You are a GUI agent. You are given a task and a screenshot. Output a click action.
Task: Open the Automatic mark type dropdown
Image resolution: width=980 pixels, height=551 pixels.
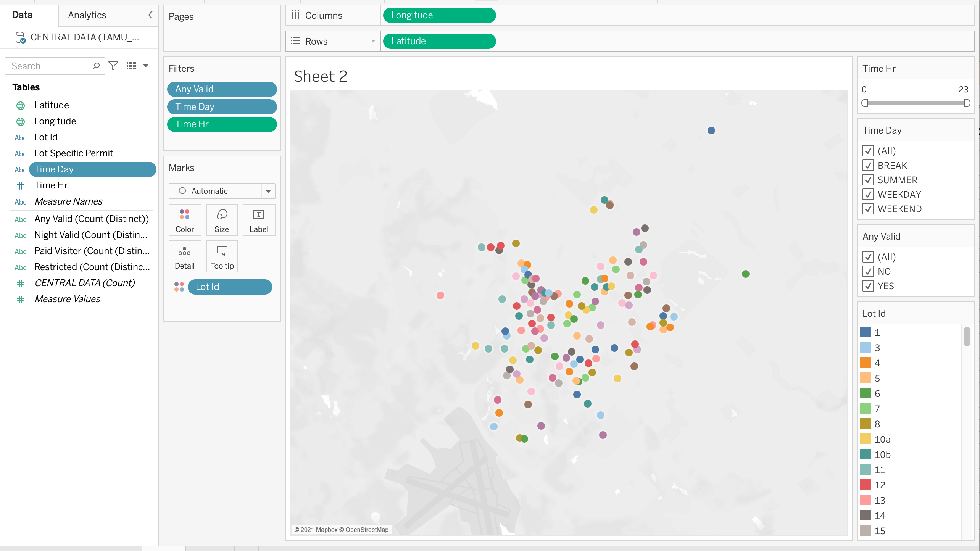point(268,191)
